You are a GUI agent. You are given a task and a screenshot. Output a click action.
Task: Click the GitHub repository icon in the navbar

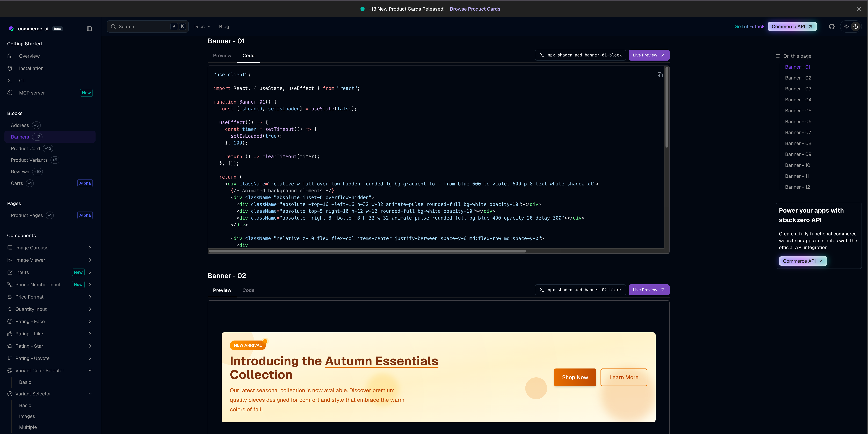832,26
